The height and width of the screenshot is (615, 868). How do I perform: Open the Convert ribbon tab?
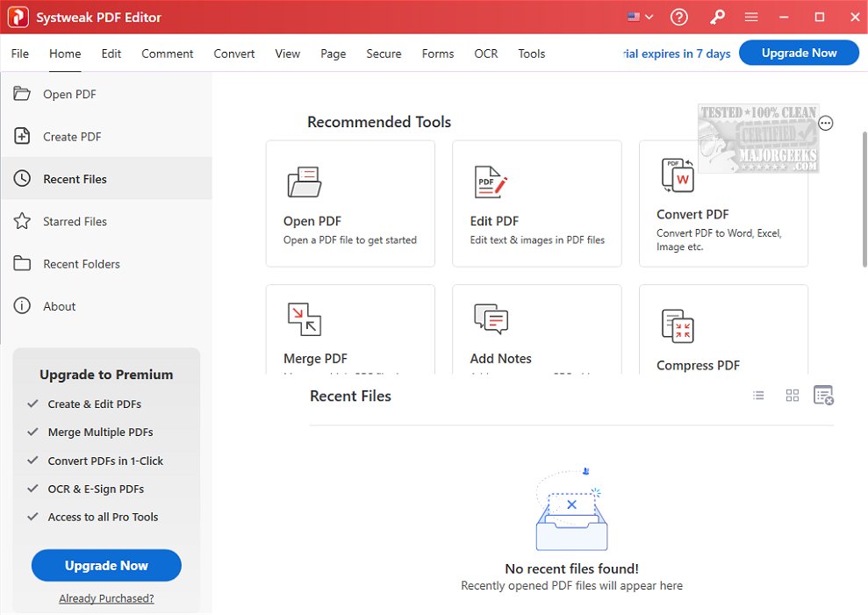coord(233,54)
